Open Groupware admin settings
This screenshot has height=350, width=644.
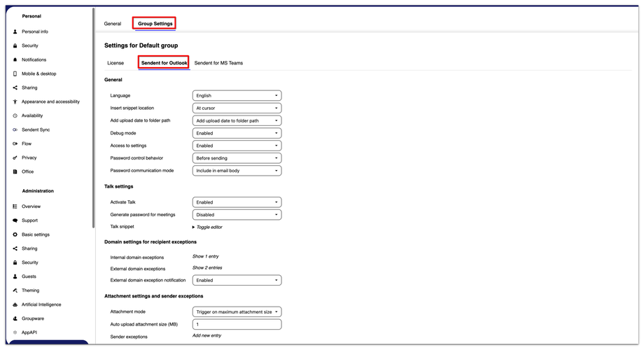(33, 318)
